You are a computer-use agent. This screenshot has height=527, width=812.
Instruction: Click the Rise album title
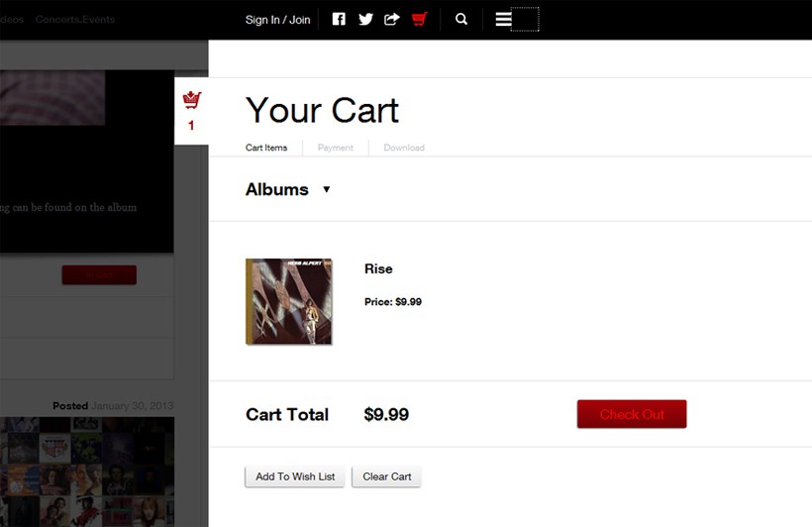(378, 268)
